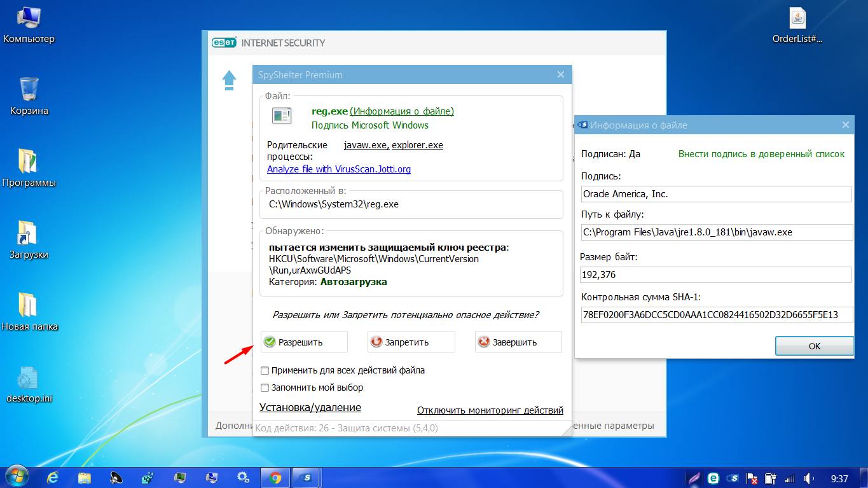Open Action Center flag in system tray
The height and width of the screenshot is (488, 868).
[752, 478]
